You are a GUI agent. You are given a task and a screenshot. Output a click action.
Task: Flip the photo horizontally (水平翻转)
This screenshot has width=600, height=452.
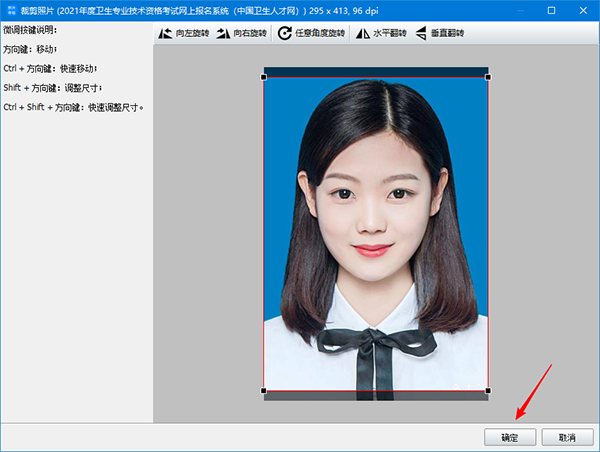coord(363,33)
